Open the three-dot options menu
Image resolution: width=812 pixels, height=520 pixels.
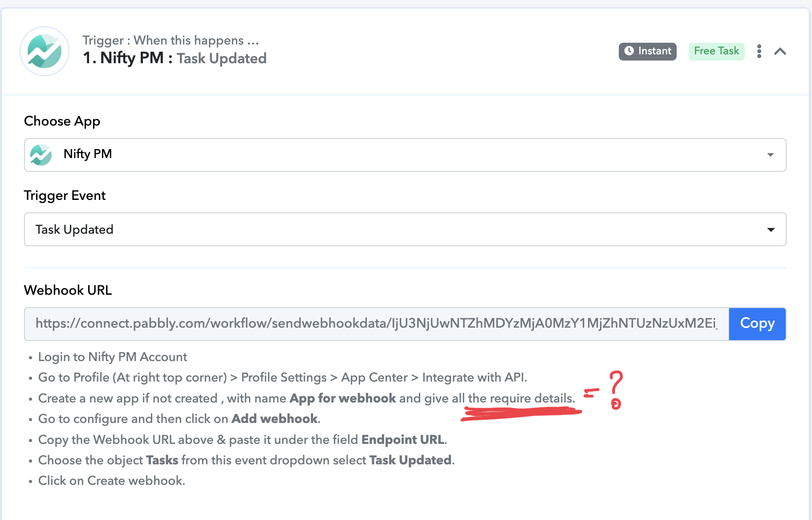pos(759,51)
